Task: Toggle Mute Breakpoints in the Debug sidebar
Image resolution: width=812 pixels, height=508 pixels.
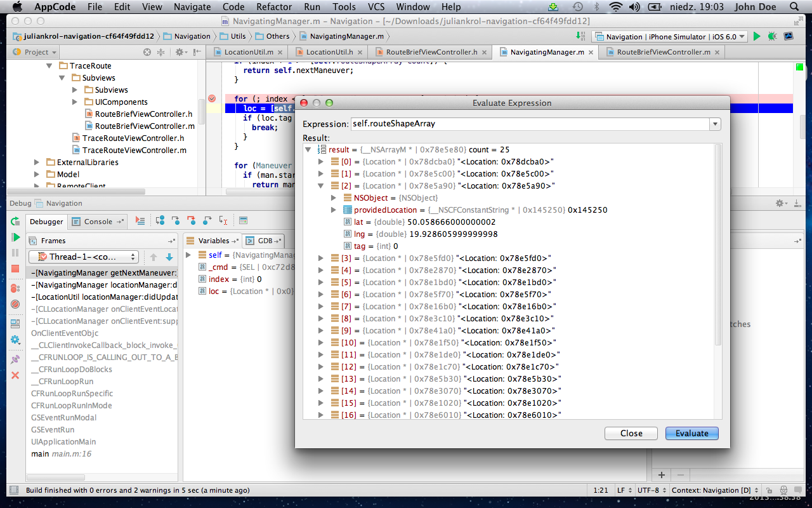Action: 15,304
